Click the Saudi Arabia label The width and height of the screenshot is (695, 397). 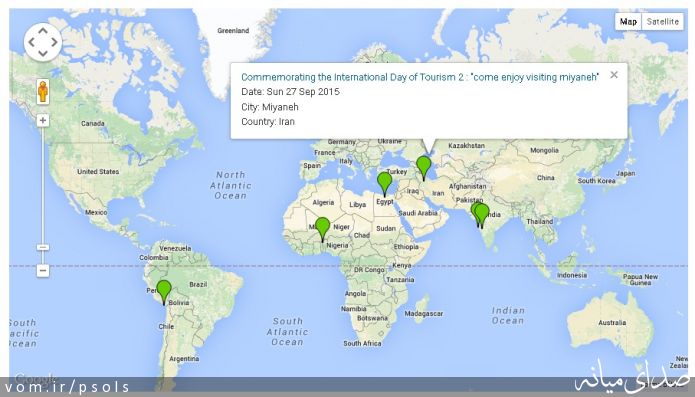coord(418,213)
